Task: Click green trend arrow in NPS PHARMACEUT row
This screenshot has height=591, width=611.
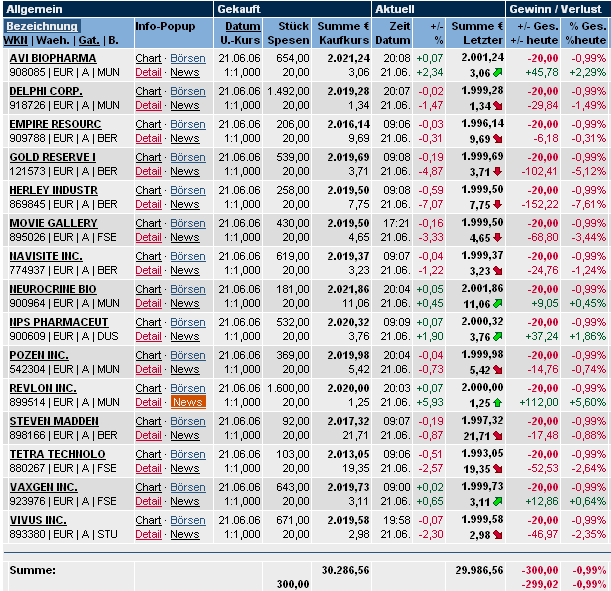Action: pyautogui.click(x=498, y=337)
